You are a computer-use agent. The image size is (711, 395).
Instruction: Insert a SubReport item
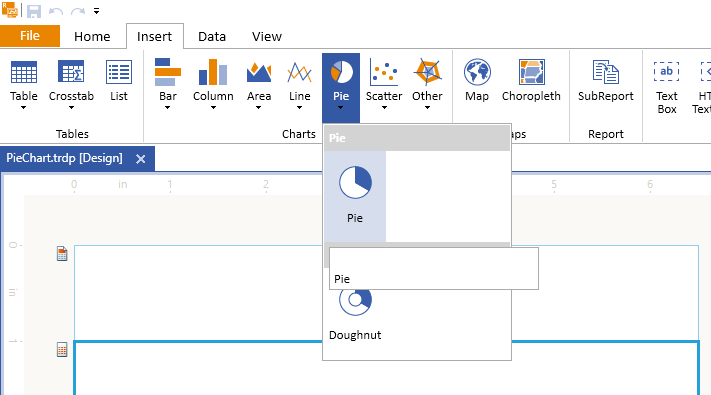(x=606, y=81)
